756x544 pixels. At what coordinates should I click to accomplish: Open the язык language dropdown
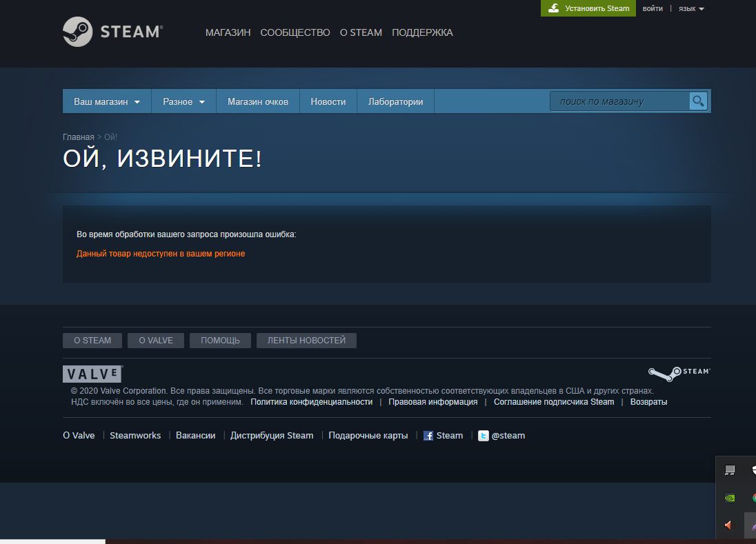[x=691, y=9]
